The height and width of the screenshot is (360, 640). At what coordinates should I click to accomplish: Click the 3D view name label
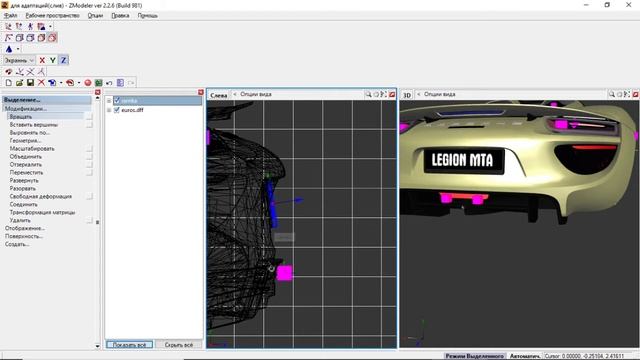pos(407,95)
